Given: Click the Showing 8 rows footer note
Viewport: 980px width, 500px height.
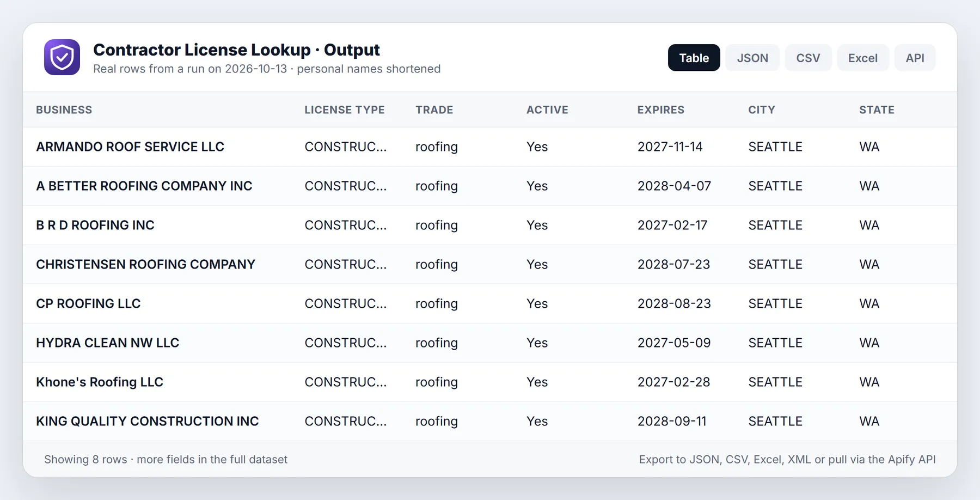Looking at the screenshot, I should 166,459.
